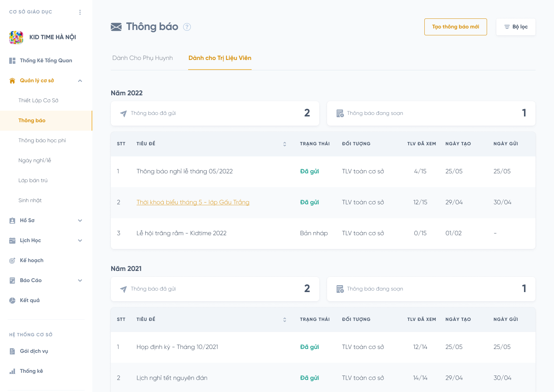The image size is (554, 392).
Task: Click the help question mark icon beside Thông báo
Action: [187, 27]
